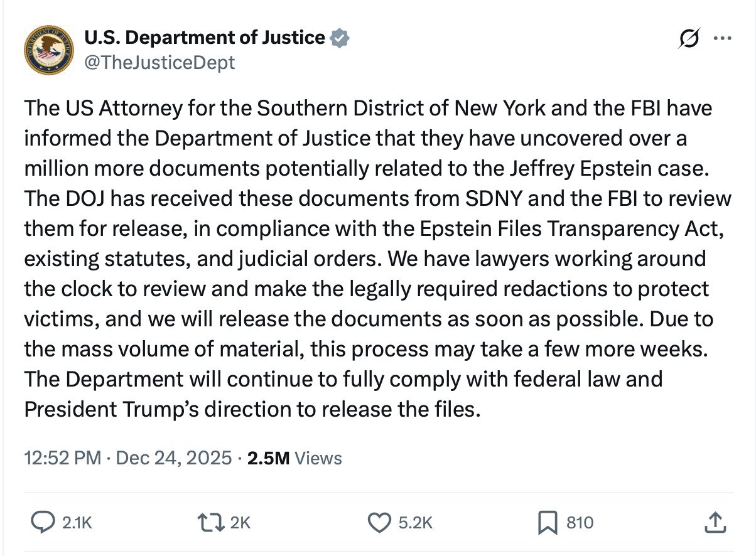This screenshot has width=756, height=556.
Task: Click the Department of Justice seal avatar
Action: [x=50, y=50]
